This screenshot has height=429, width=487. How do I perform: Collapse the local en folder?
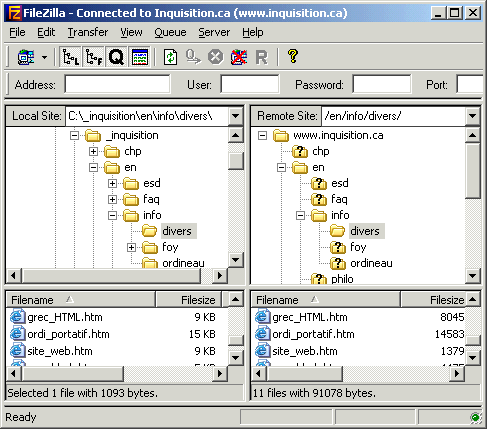pyautogui.click(x=93, y=167)
